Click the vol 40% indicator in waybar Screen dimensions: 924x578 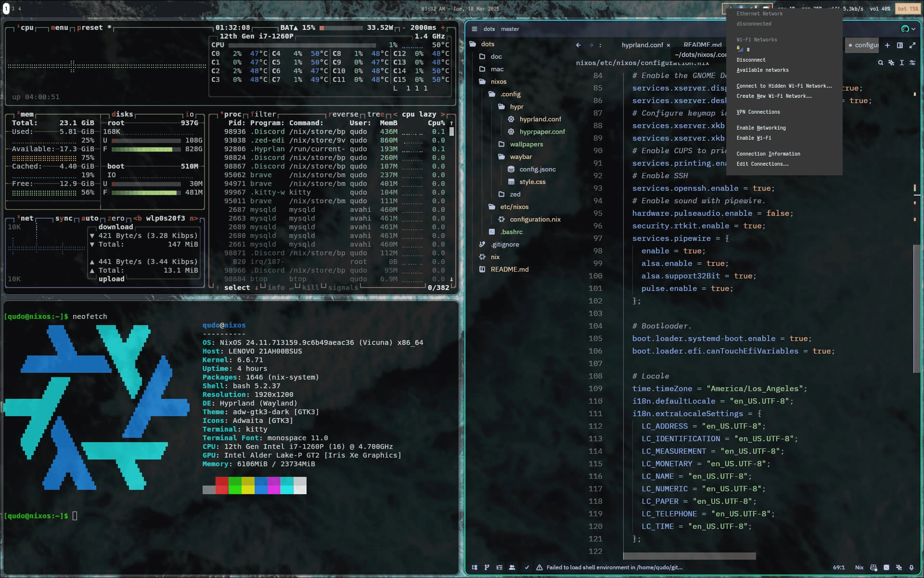point(880,9)
